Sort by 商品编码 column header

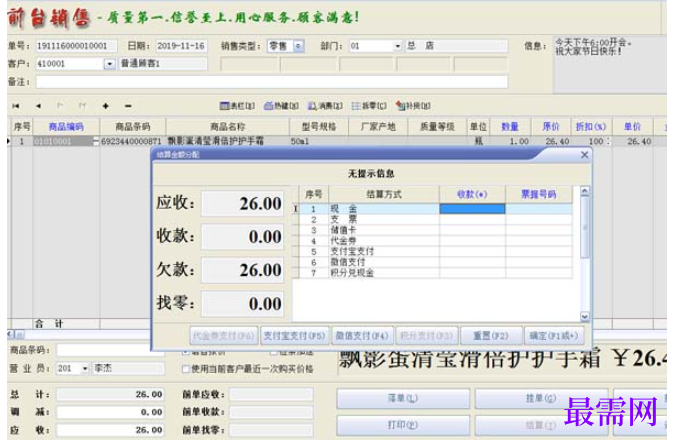[x=66, y=127]
